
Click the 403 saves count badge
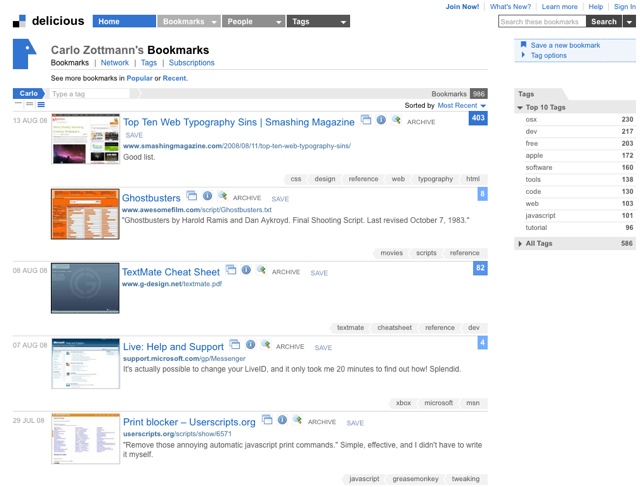478,118
